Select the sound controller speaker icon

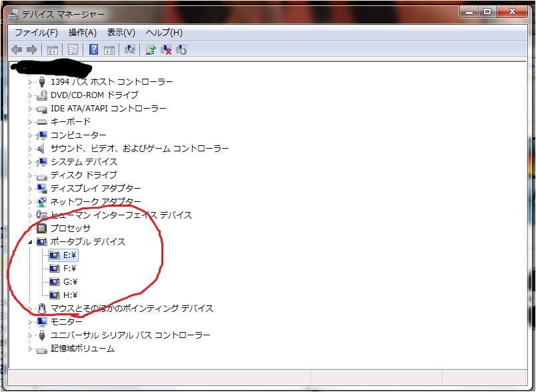click(41, 149)
